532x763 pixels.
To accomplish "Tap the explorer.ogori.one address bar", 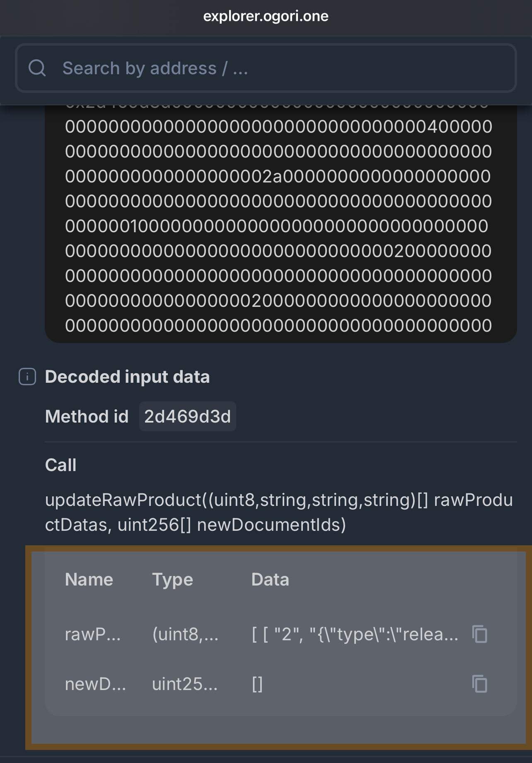I will (x=266, y=17).
